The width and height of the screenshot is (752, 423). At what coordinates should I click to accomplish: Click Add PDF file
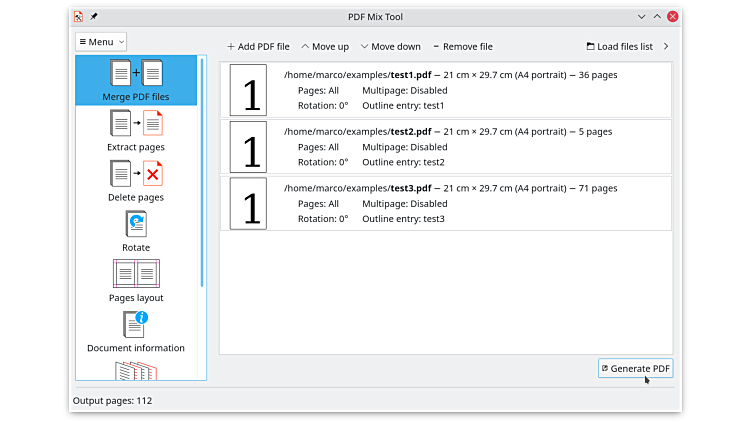click(x=258, y=46)
